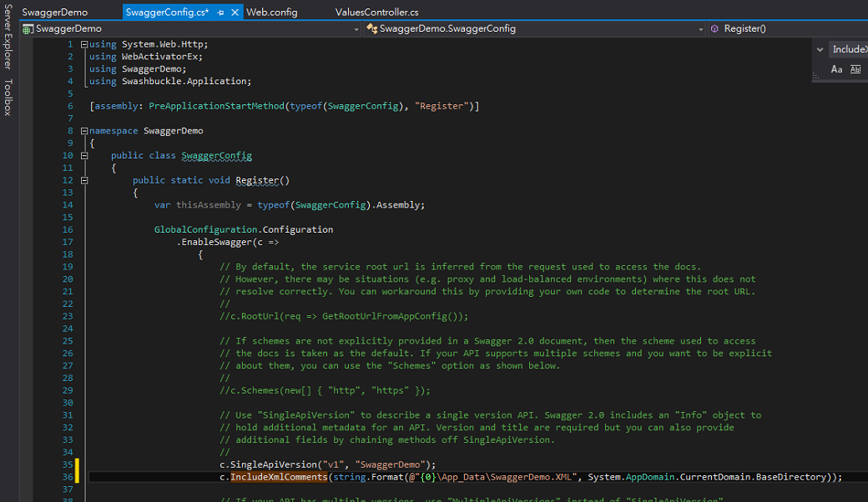The width and height of the screenshot is (868, 502).
Task: Close the SwaggerConfig.cs tab
Action: [235, 13]
